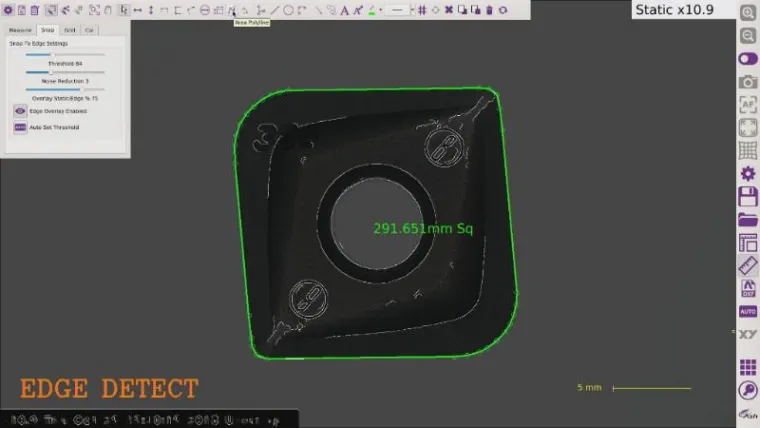Flip the purple toggle switch in right sidebar
760x428 pixels.
[x=747, y=59]
